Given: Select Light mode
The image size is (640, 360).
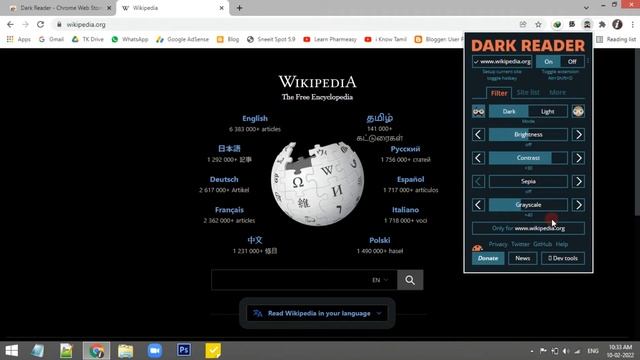Looking at the screenshot, I should 548,111.
